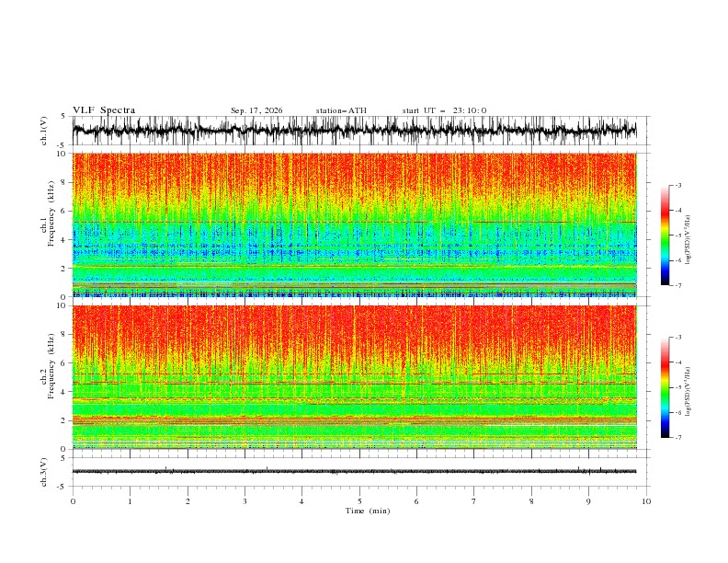The image size is (728, 563).
Task: Click the start UT 23:10:0 label
Action: (444, 110)
